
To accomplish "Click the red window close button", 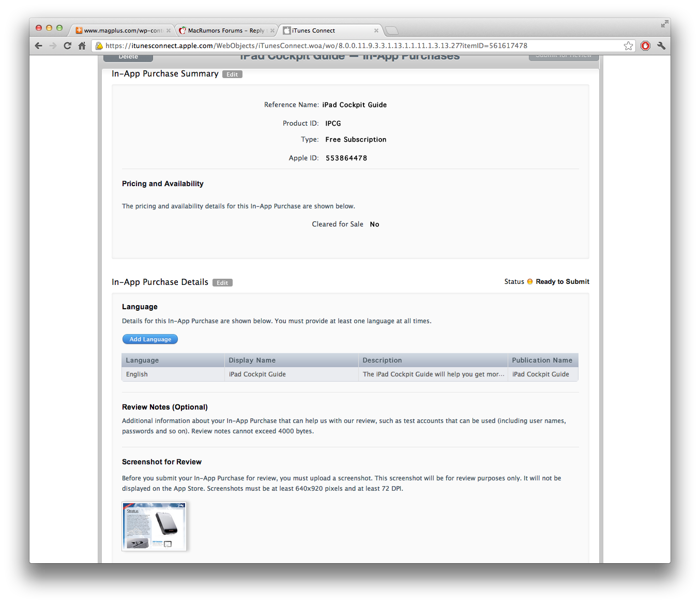I will click(39, 28).
